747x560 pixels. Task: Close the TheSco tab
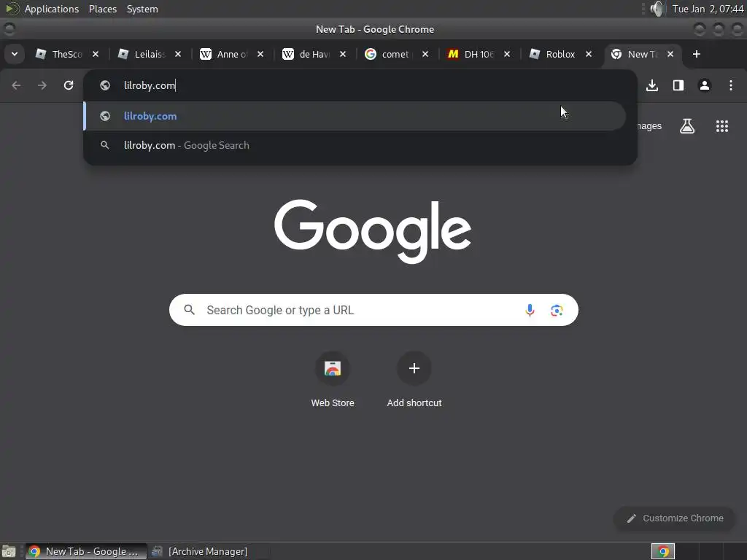point(96,54)
